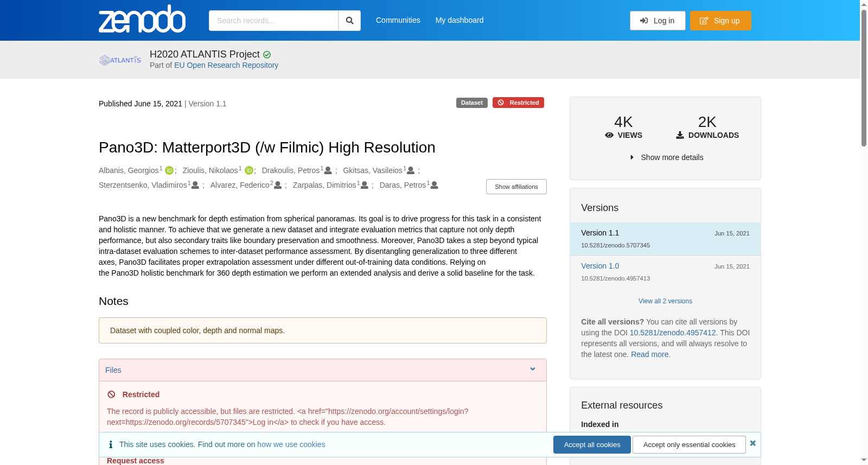Open Albanis Georgios ORCID icon
Screen dimensions: 868x465
click(169, 170)
